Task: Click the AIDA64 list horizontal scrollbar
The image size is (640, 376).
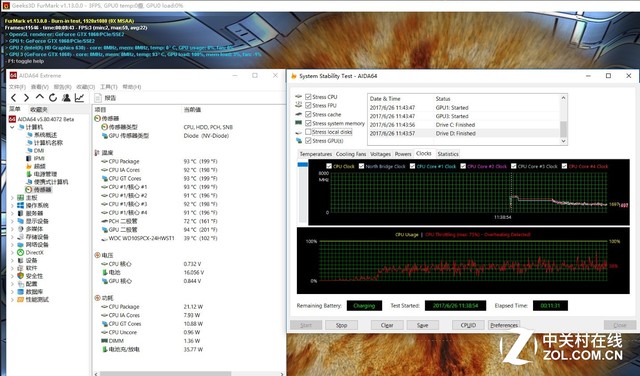Action: 166,374
